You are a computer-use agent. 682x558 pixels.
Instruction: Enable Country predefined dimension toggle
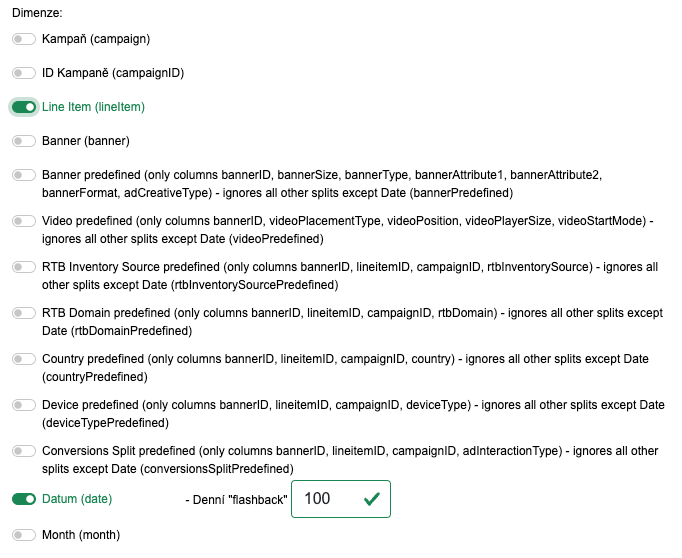tap(24, 359)
